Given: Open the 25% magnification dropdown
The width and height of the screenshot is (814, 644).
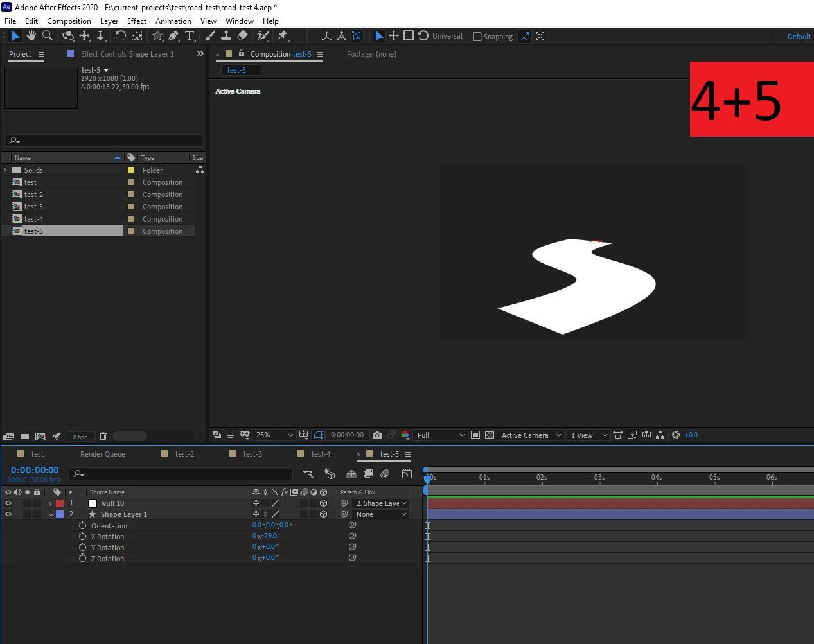Looking at the screenshot, I should [274, 435].
